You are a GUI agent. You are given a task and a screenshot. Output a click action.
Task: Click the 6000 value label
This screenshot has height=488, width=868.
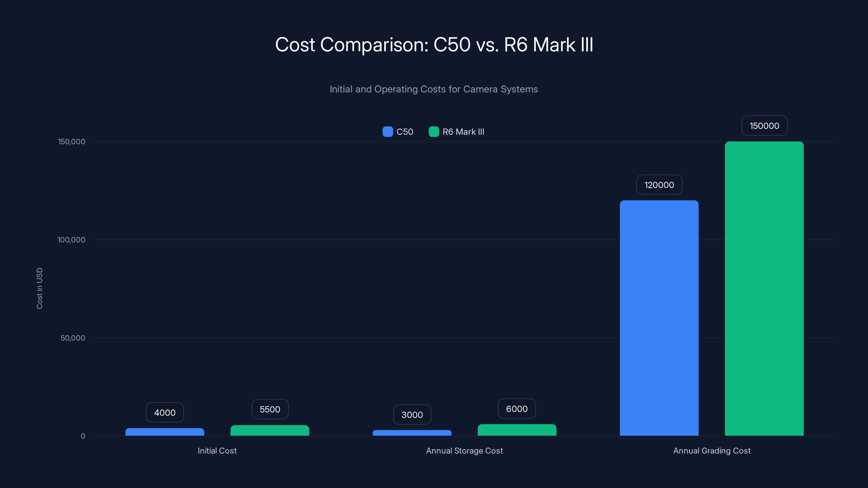[516, 409]
